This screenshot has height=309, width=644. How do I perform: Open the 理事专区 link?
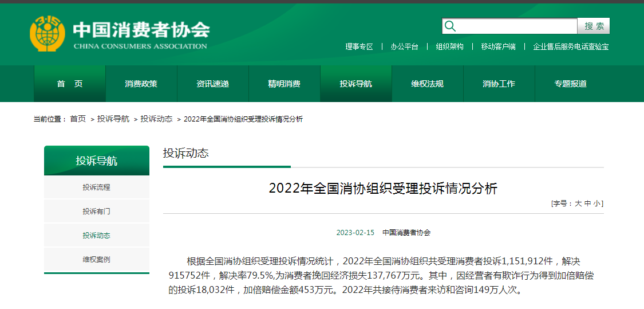[x=359, y=46]
